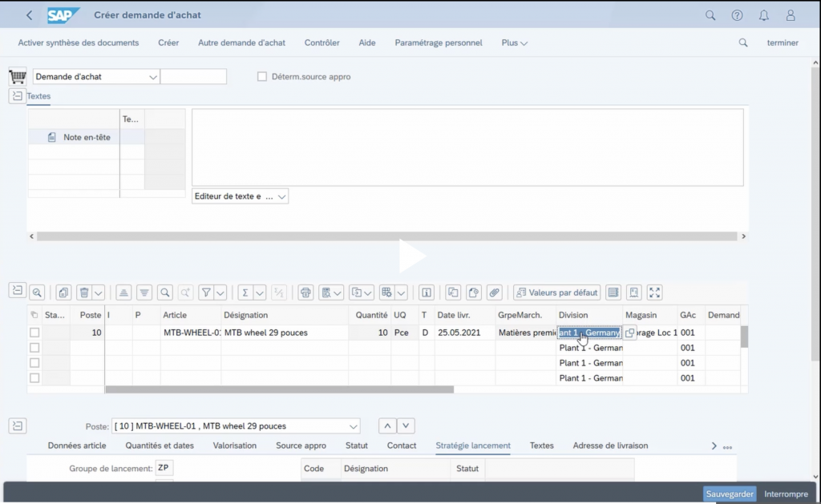Click the details magnifier icon in item toolbar
Image resolution: width=821 pixels, height=504 pixels.
[37, 292]
